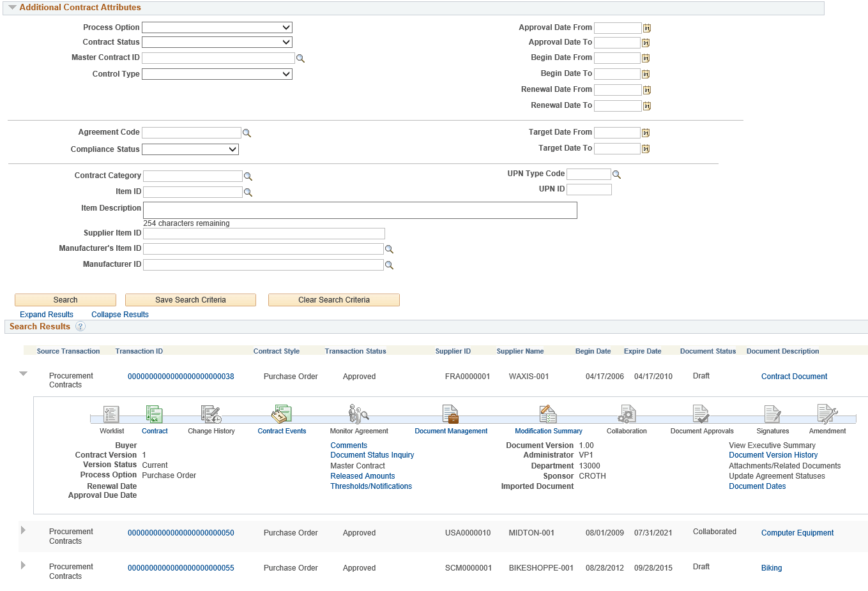This screenshot has height=591, width=868.
Task: Open Document Management for contract 38
Action: point(451,414)
